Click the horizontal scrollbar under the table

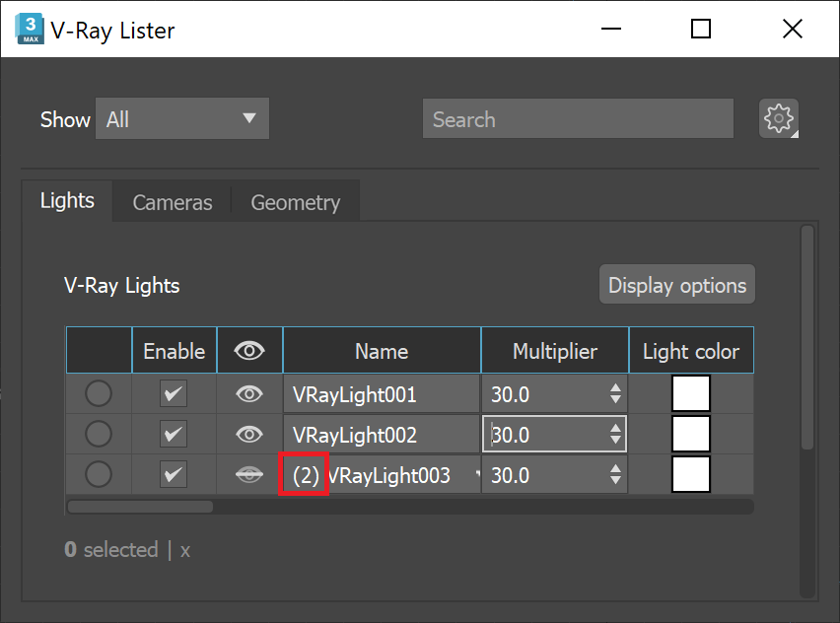[140, 507]
